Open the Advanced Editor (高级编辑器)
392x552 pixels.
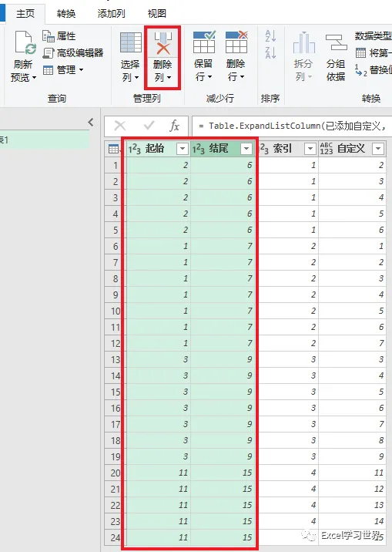pyautogui.click(x=72, y=52)
